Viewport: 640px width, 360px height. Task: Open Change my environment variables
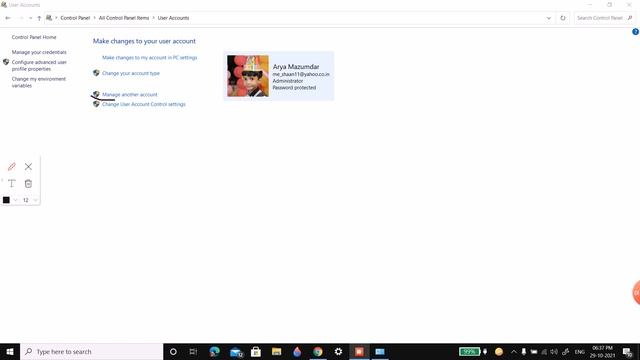pyautogui.click(x=38, y=82)
